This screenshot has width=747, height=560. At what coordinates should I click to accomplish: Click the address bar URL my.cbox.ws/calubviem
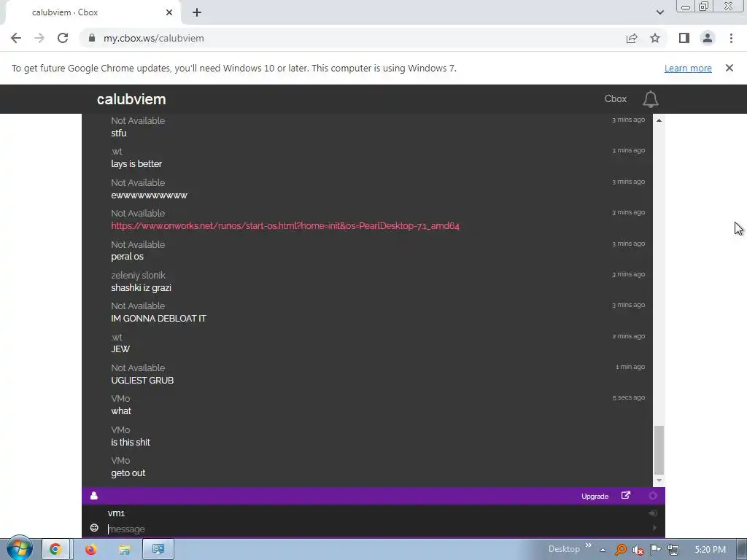(153, 38)
